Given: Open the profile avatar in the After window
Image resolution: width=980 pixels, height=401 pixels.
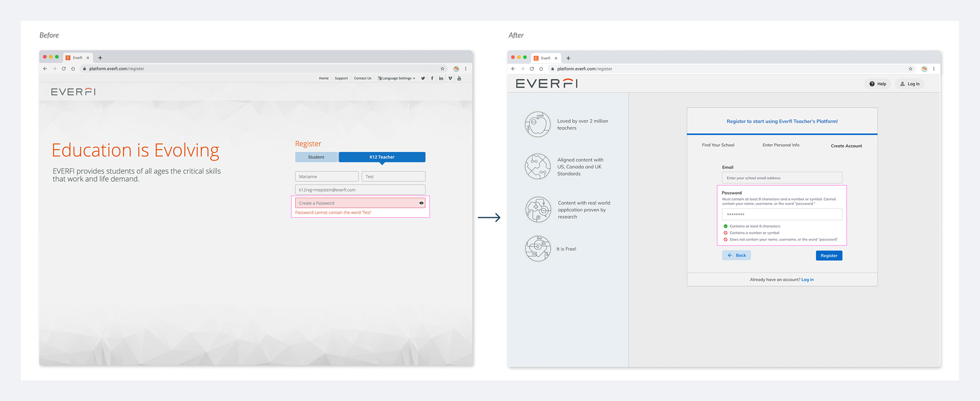Looking at the screenshot, I should 924,68.
